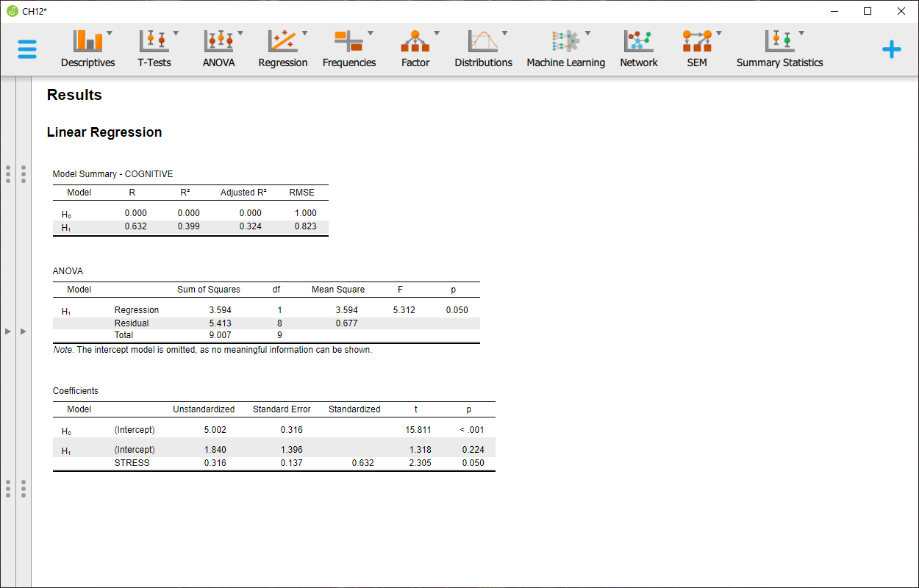Expand the Regression dropdown arrow
The height and width of the screenshot is (588, 919).
(304, 32)
